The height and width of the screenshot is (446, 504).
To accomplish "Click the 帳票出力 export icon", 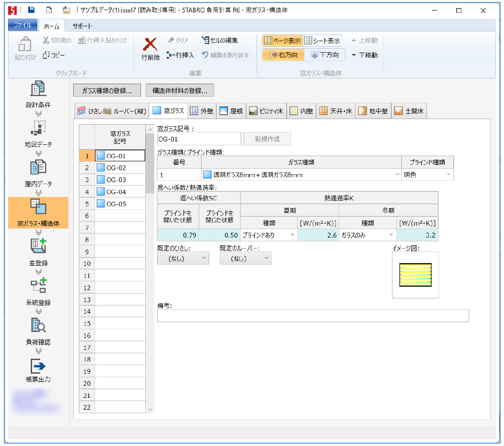I will [x=38, y=366].
